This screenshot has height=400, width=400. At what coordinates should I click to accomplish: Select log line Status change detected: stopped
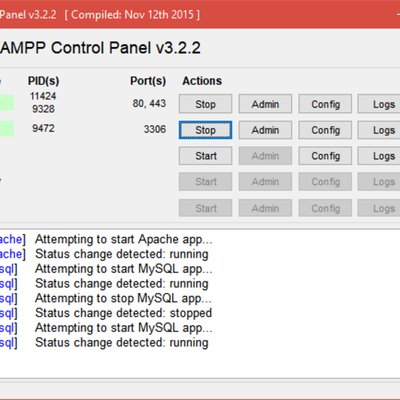click(x=123, y=313)
